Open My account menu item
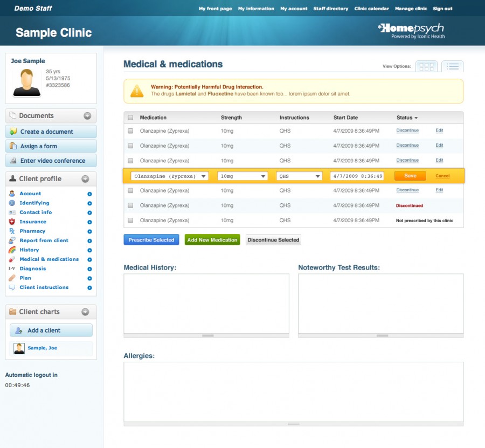The width and height of the screenshot is (485, 448). click(x=294, y=9)
